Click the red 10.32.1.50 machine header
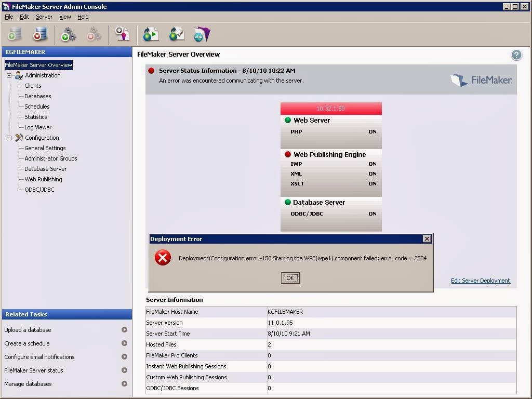Image resolution: width=532 pixels, height=399 pixels. 331,109
